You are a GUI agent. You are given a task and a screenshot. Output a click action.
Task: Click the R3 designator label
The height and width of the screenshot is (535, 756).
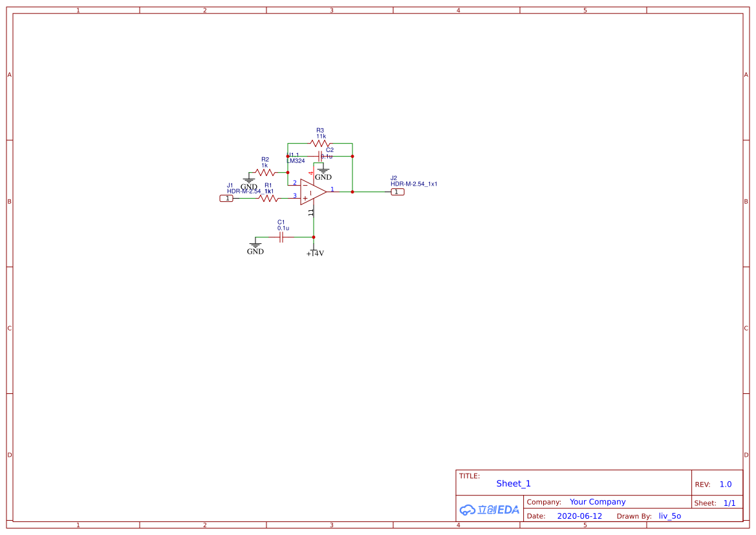click(x=320, y=130)
